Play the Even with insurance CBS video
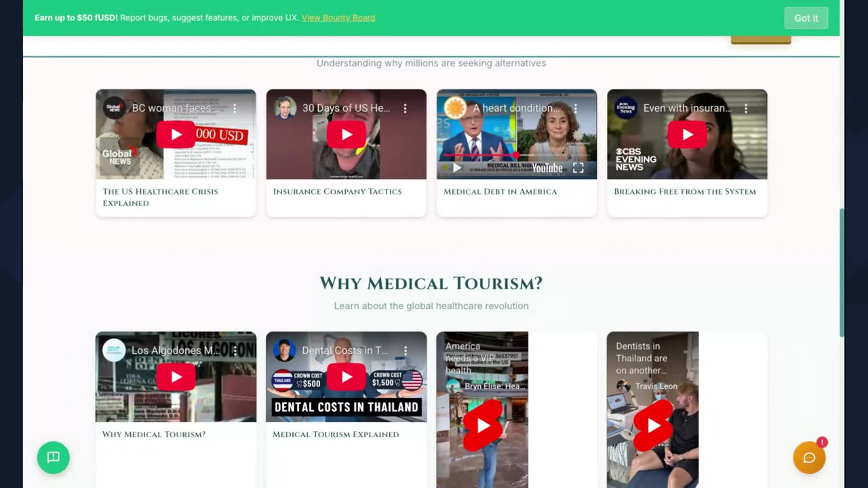868x488 pixels. [x=687, y=134]
